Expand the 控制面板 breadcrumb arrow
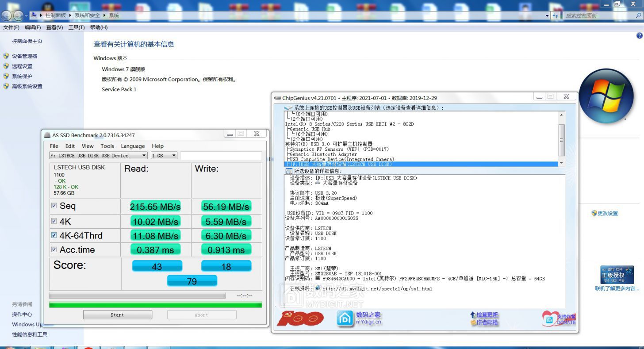The height and width of the screenshot is (349, 644). tap(70, 15)
